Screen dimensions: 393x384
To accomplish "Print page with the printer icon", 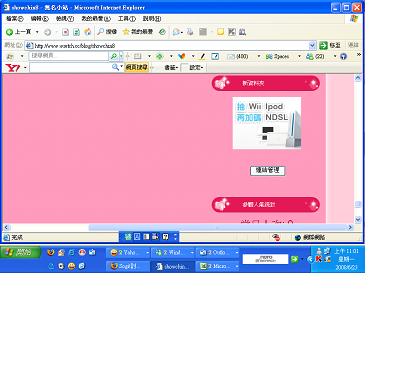I will 190,32.
